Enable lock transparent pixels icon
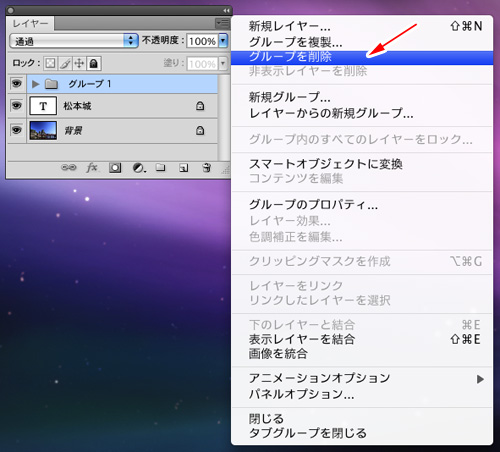 click(x=50, y=63)
